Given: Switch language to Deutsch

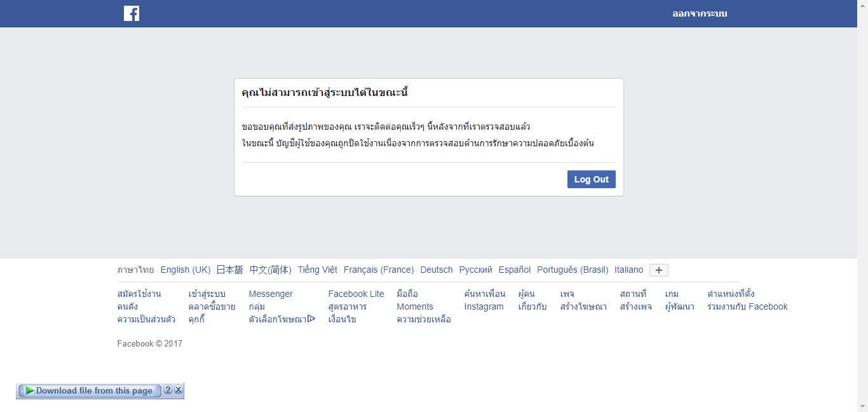Looking at the screenshot, I should (x=437, y=270).
